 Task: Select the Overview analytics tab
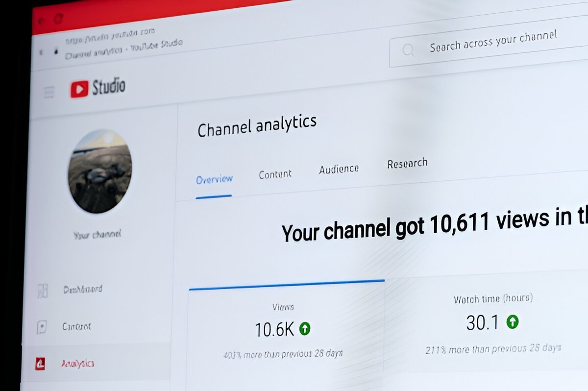[214, 180]
